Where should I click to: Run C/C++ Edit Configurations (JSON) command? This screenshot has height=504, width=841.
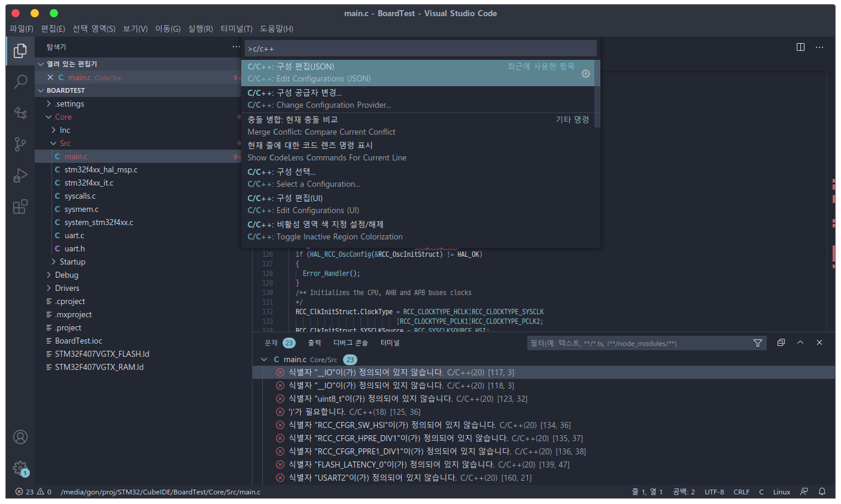[418, 73]
